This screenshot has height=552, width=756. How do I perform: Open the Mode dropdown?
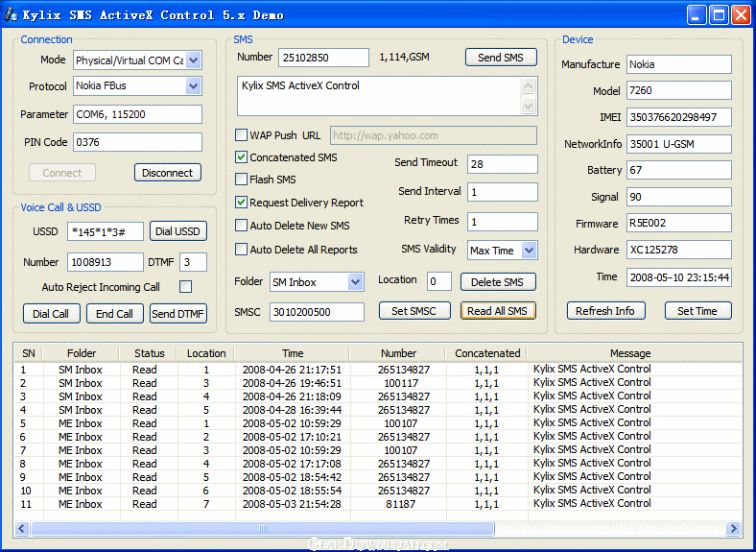194,60
